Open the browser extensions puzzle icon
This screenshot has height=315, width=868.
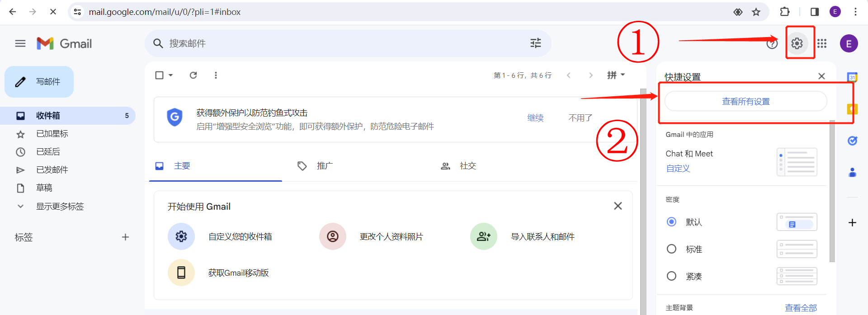tap(785, 12)
